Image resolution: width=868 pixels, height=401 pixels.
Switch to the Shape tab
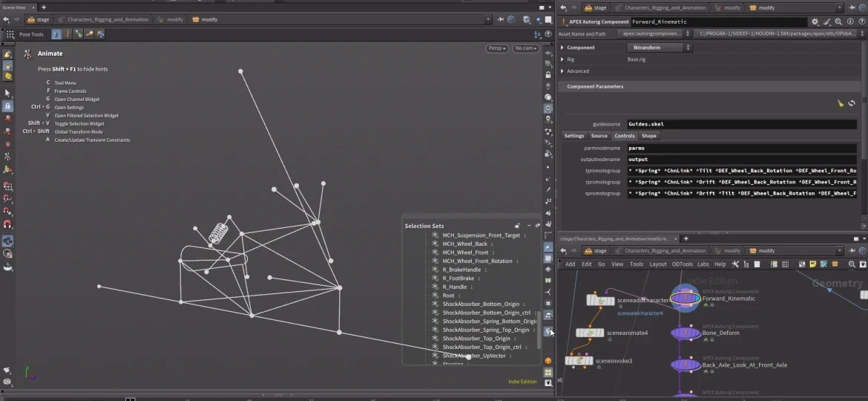[649, 136]
